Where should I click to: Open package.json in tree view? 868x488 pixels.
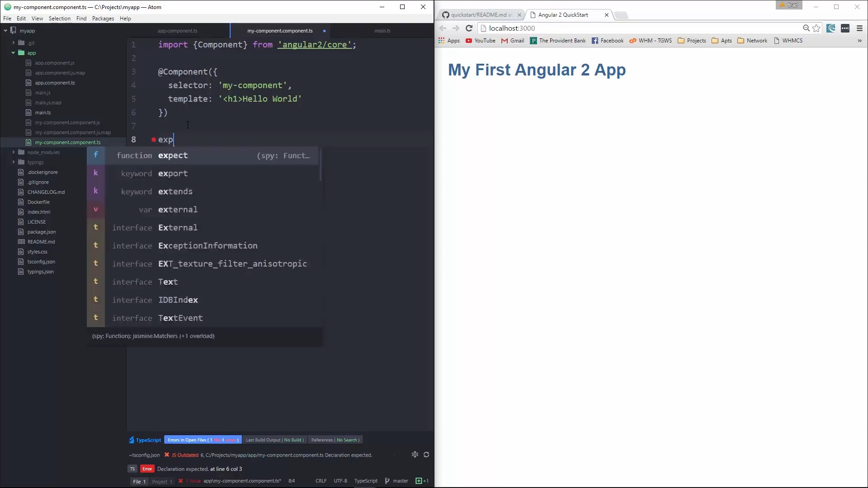tap(42, 232)
